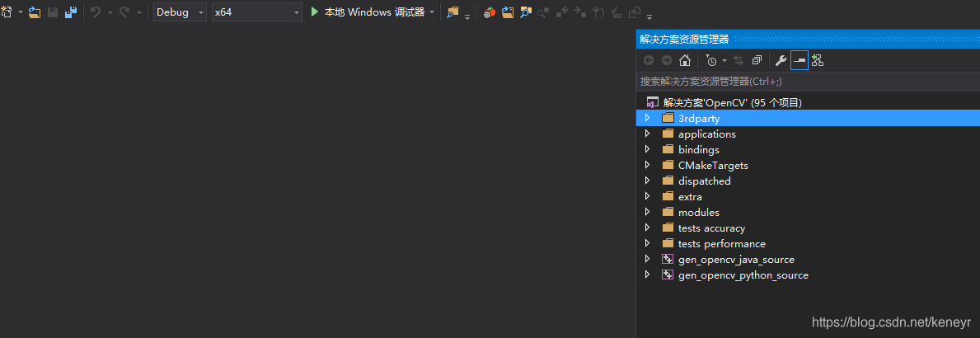
Task: Select the 解决方案'OpenCV' root node
Action: (x=733, y=102)
